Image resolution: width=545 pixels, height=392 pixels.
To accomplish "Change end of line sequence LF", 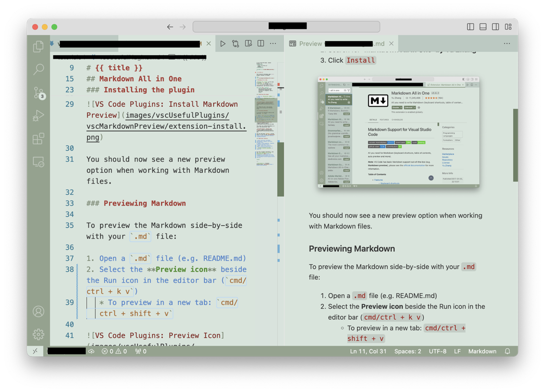I will (x=457, y=351).
